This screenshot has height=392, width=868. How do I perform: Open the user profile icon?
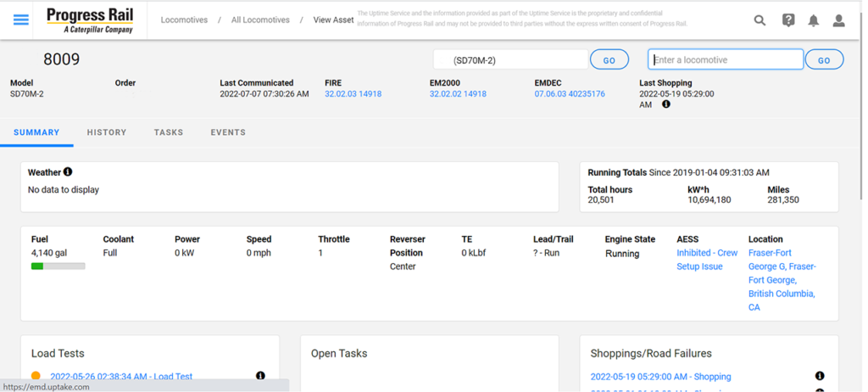click(x=838, y=20)
